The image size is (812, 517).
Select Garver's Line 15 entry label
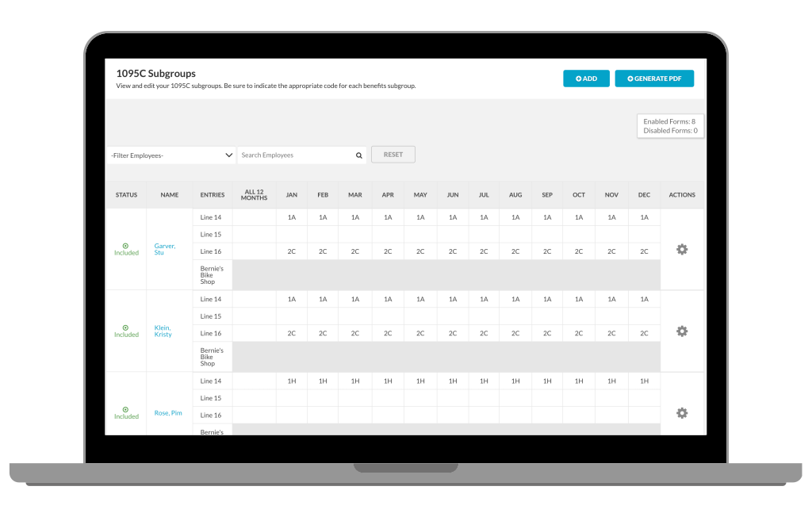point(211,235)
